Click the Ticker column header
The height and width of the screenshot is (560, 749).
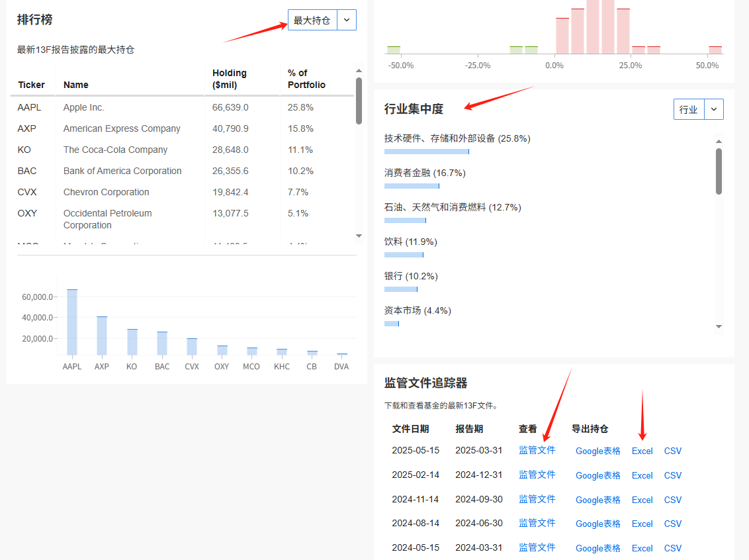pos(31,85)
